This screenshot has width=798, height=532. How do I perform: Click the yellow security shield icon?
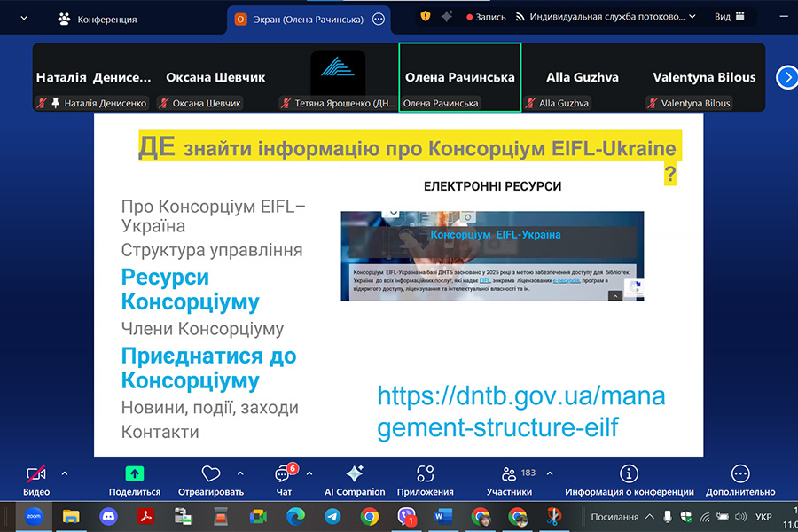426,16
